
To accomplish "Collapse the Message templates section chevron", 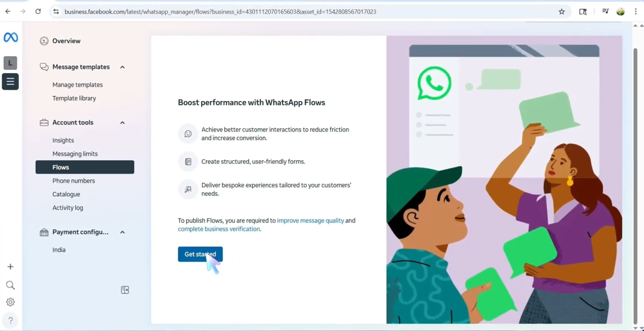I will [x=122, y=67].
